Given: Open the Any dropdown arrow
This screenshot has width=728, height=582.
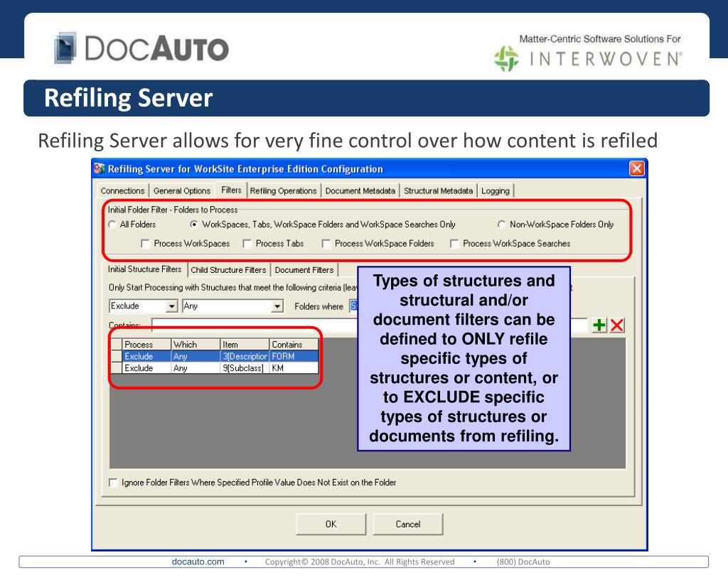Looking at the screenshot, I should point(277,306).
